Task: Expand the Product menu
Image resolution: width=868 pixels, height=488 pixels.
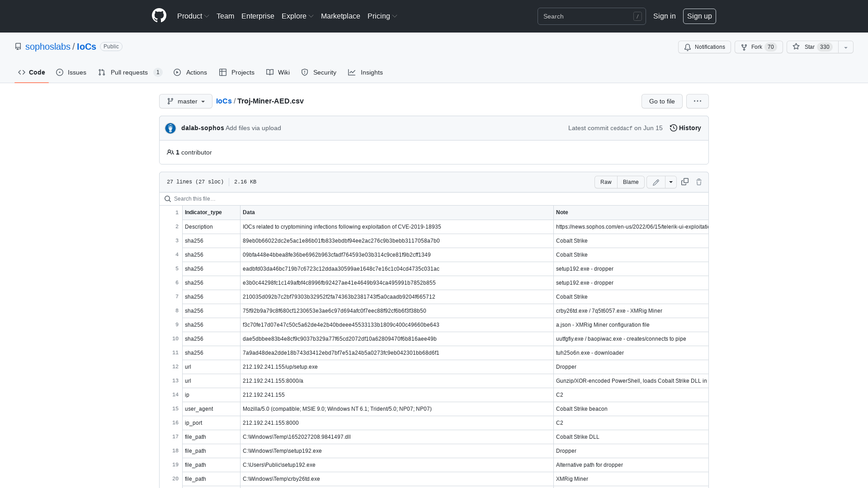Action: coord(193,16)
